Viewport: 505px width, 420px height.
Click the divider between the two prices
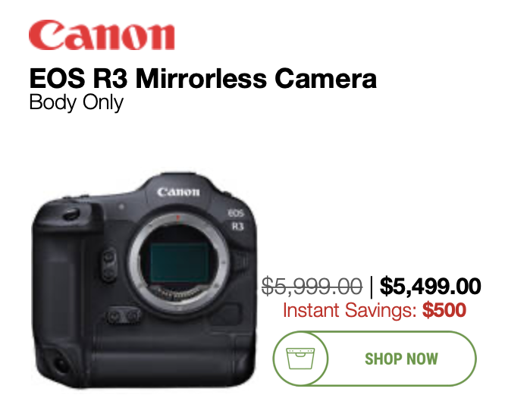[x=372, y=287]
